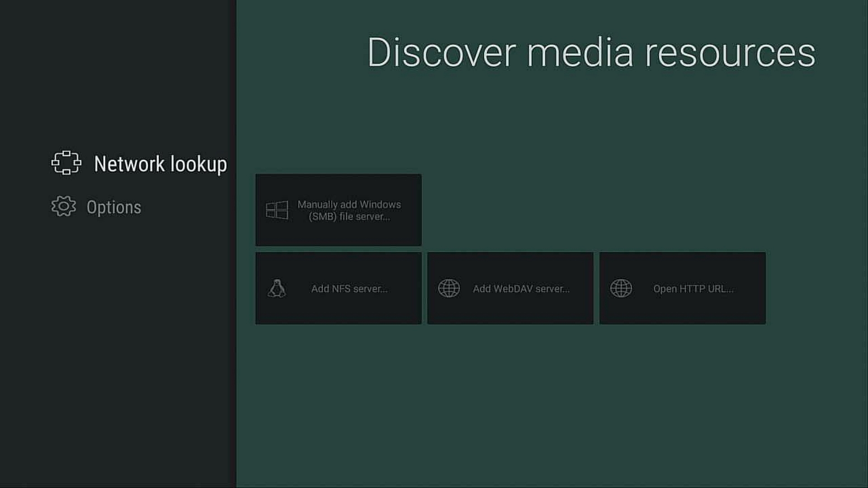The image size is (868, 488).
Task: Choose Add NFS server tile
Action: tap(339, 288)
